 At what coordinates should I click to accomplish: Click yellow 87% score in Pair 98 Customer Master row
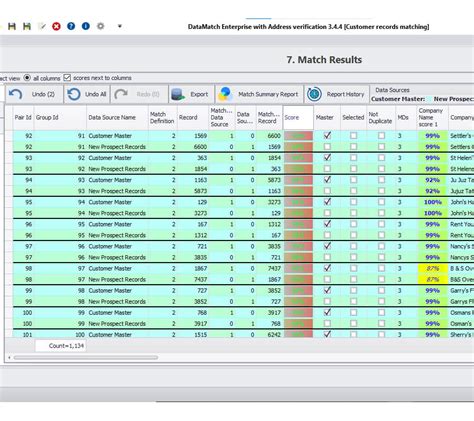coord(433,268)
